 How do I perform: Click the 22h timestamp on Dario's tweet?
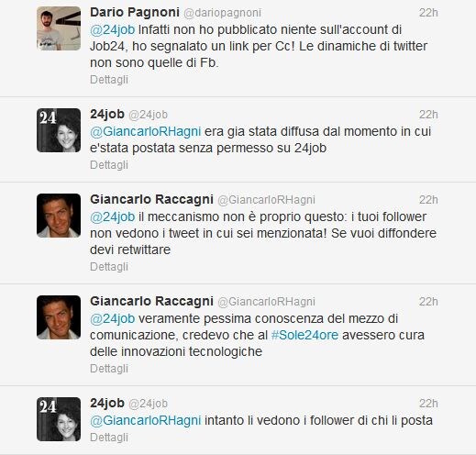(428, 13)
